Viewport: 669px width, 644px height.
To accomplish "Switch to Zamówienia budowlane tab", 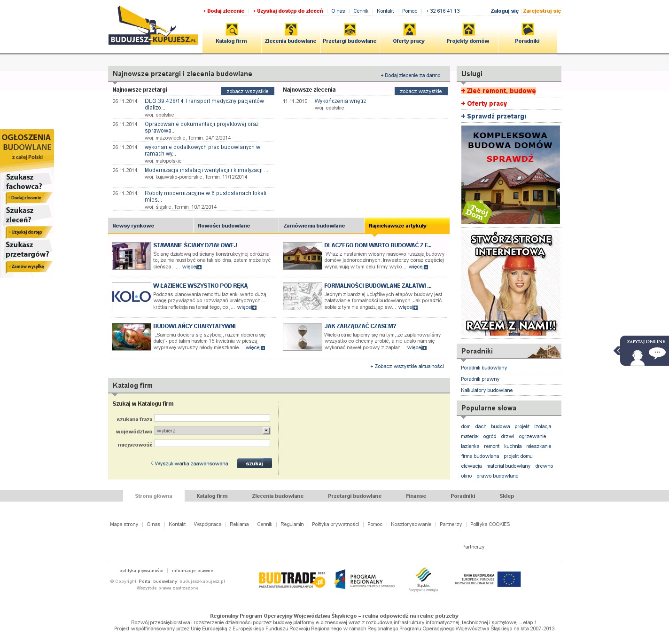I will tap(321, 226).
